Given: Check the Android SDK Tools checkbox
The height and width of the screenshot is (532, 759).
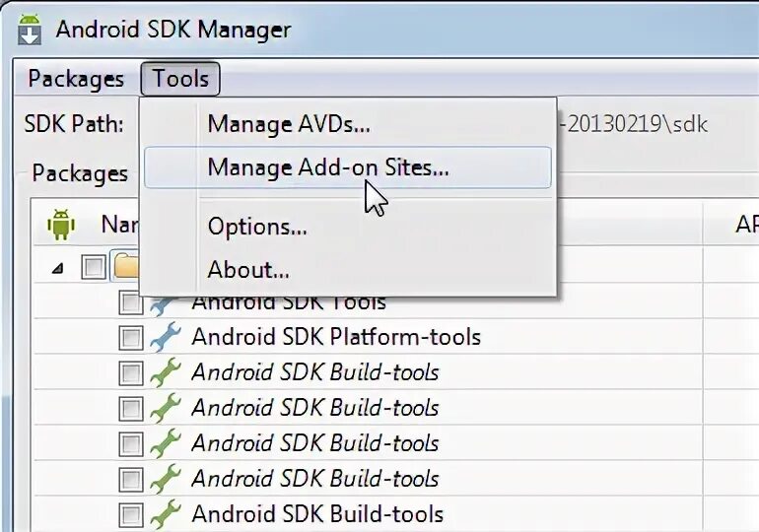Looking at the screenshot, I should click(x=131, y=302).
